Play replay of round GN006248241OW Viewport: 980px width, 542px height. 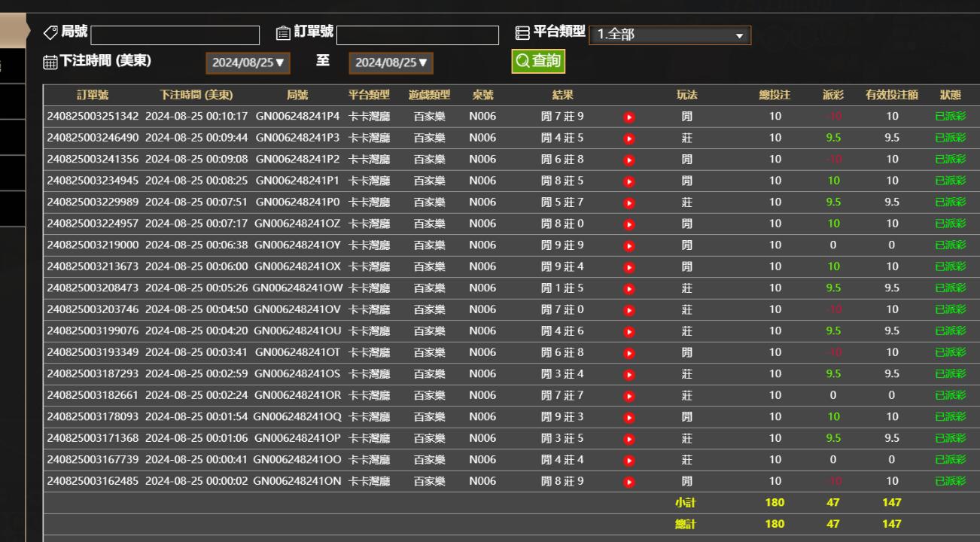pyautogui.click(x=629, y=288)
